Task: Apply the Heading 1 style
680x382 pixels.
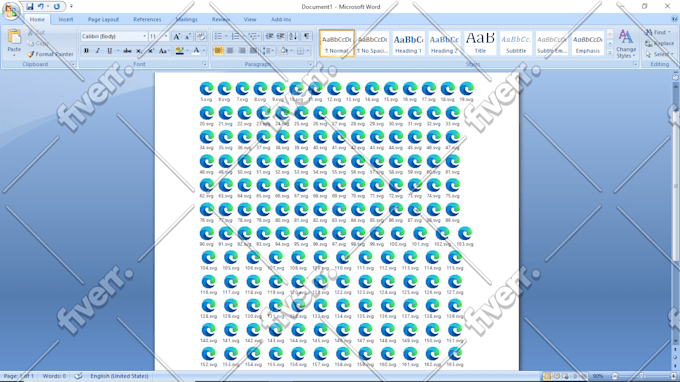Action: point(408,43)
